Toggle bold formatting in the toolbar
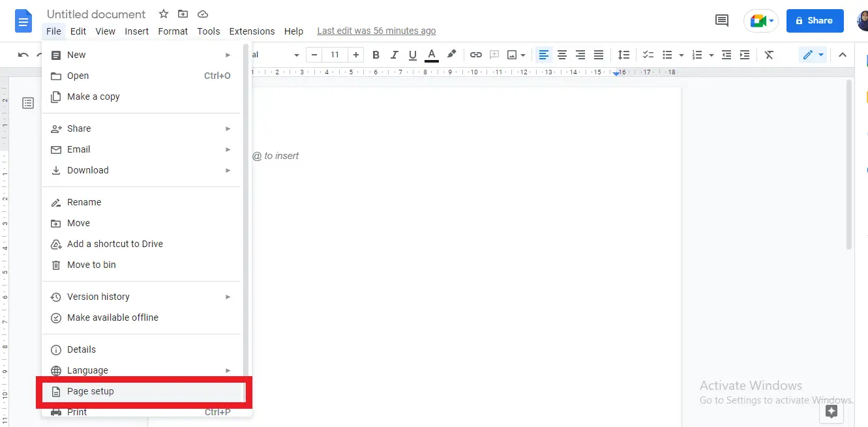This screenshot has height=427, width=868. (376, 55)
